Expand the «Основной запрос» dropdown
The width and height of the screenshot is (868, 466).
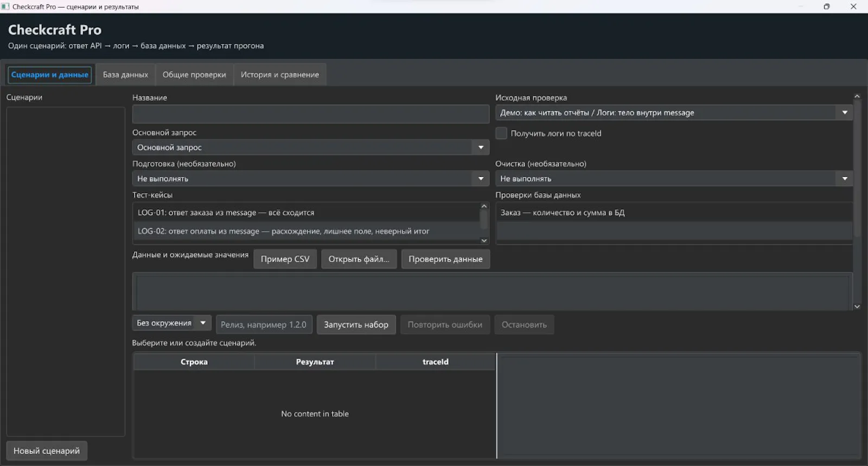[x=311, y=148]
